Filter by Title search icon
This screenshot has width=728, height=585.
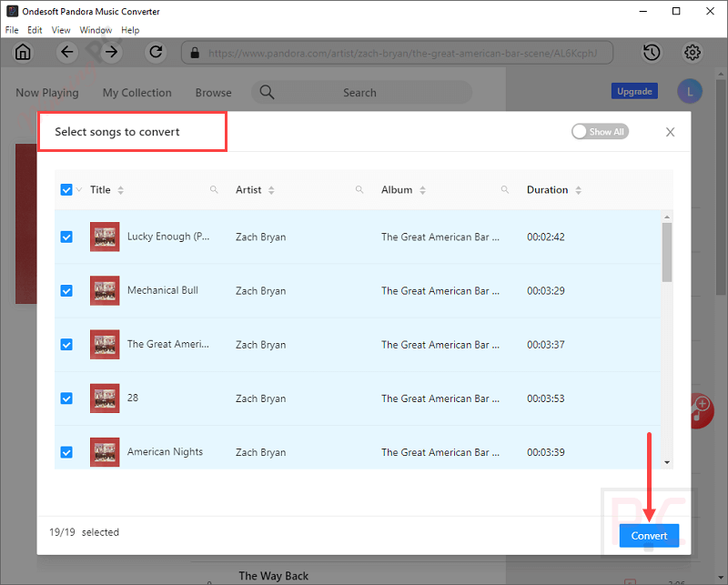(214, 189)
